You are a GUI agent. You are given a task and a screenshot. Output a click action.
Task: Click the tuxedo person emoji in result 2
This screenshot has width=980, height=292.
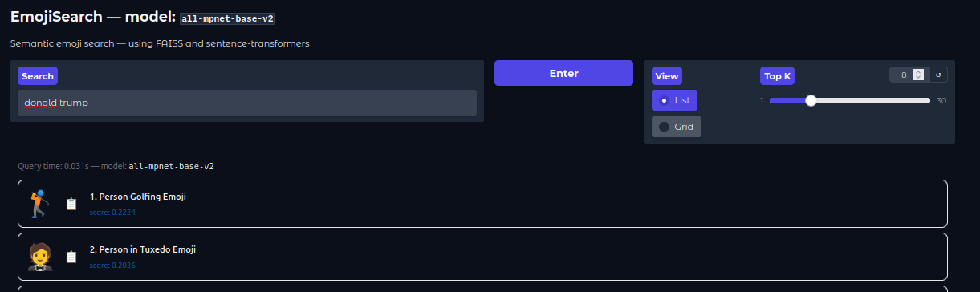[x=39, y=257]
